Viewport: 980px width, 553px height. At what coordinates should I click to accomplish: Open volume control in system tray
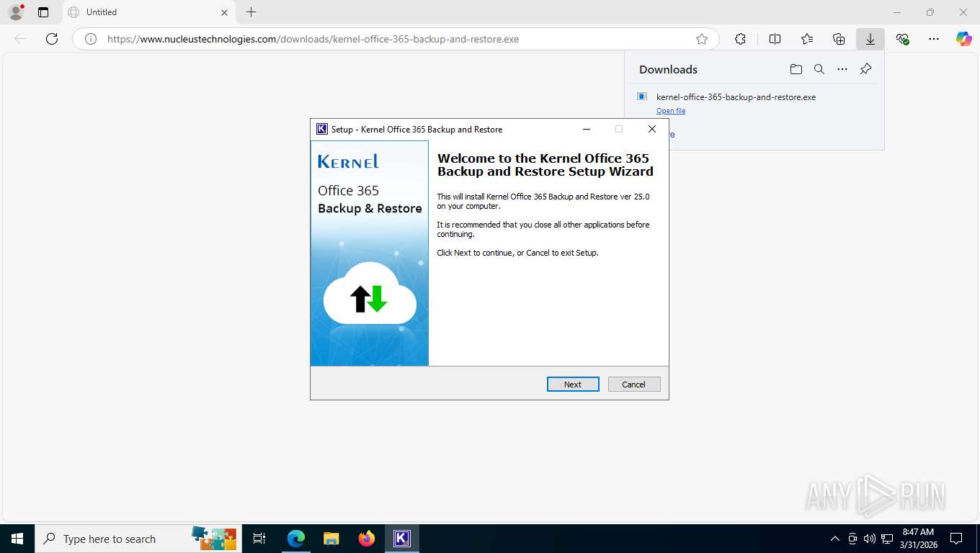pos(870,539)
